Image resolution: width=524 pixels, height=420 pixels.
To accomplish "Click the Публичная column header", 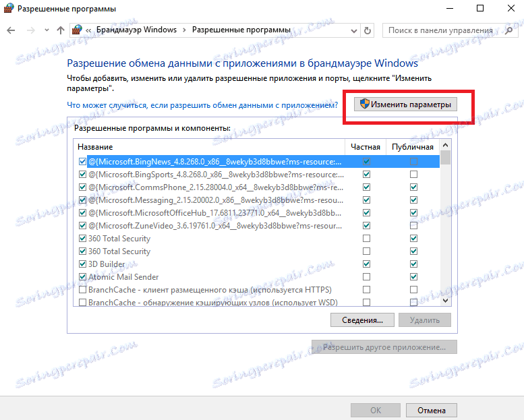I will point(413,147).
